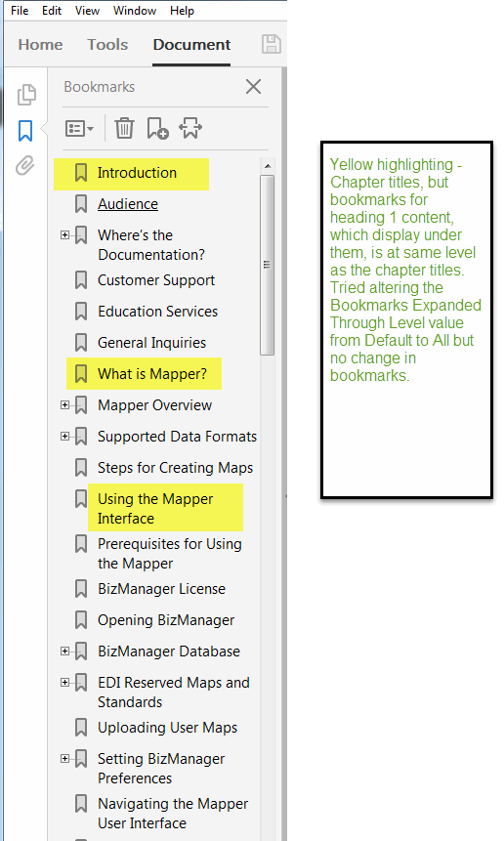Open Navigating the Mapper User Interface
Screen dimensions: 504x841
point(173,813)
